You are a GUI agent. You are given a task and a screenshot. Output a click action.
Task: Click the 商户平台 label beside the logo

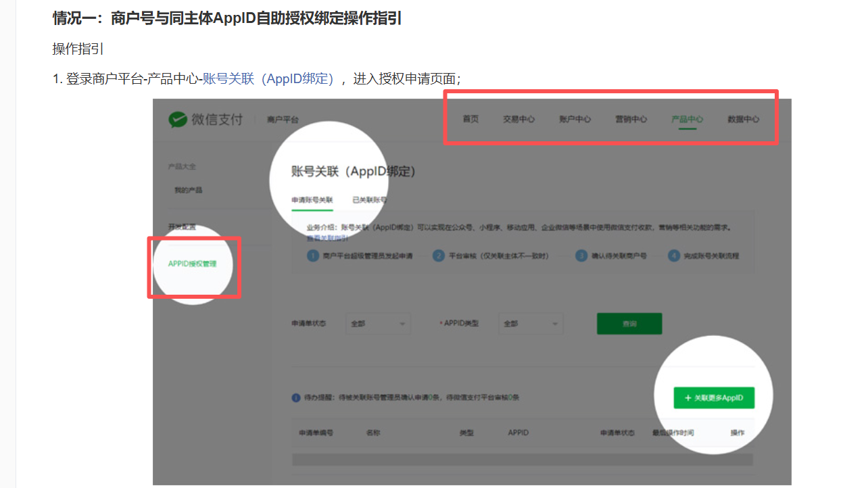pyautogui.click(x=283, y=120)
